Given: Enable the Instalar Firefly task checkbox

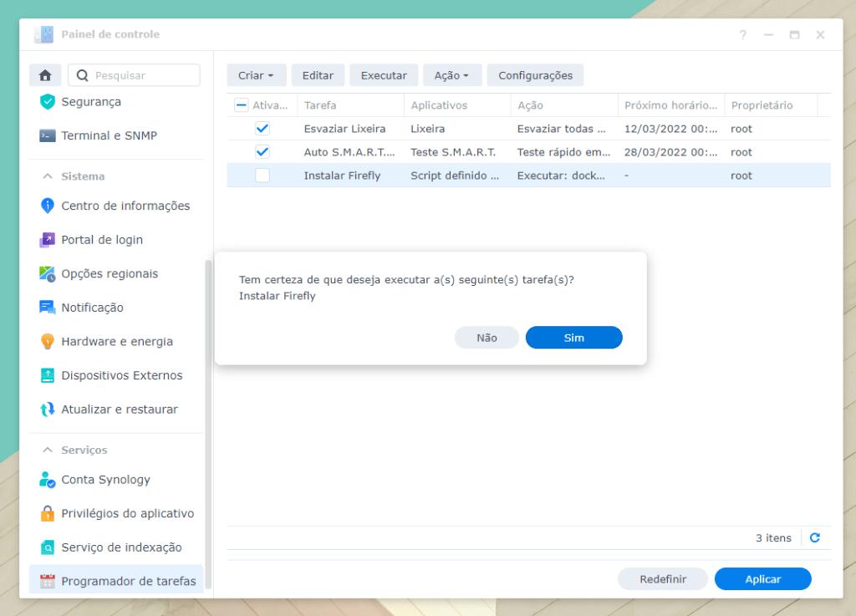Looking at the screenshot, I should [x=262, y=176].
